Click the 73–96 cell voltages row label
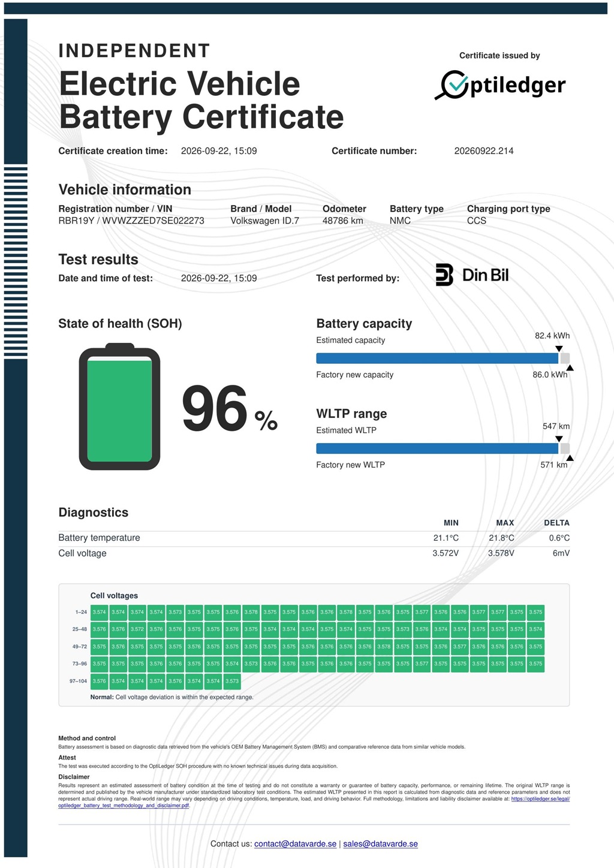The height and width of the screenshot is (868, 614). [80, 664]
